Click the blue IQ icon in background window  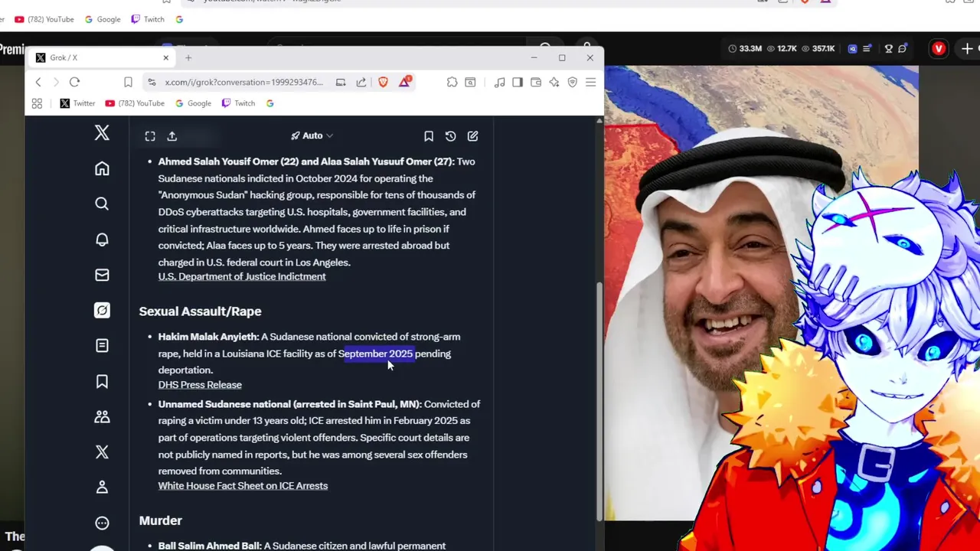852,48
